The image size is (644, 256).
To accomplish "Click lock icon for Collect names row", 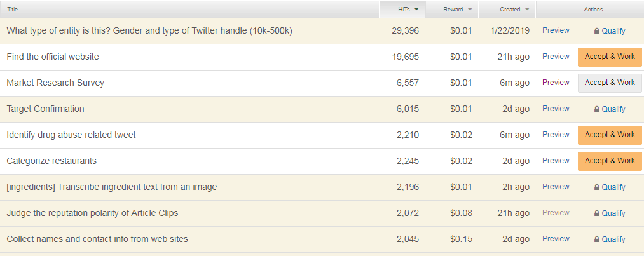I will 597,239.
